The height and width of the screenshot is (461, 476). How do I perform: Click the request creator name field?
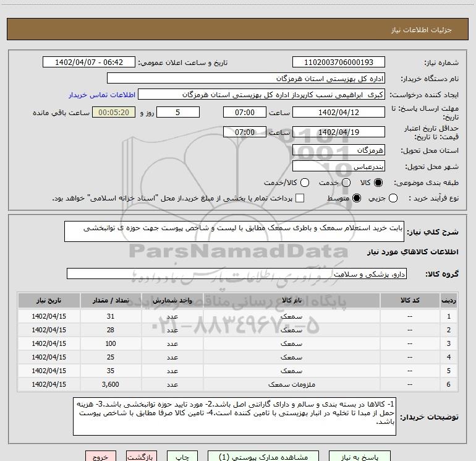tap(261, 94)
